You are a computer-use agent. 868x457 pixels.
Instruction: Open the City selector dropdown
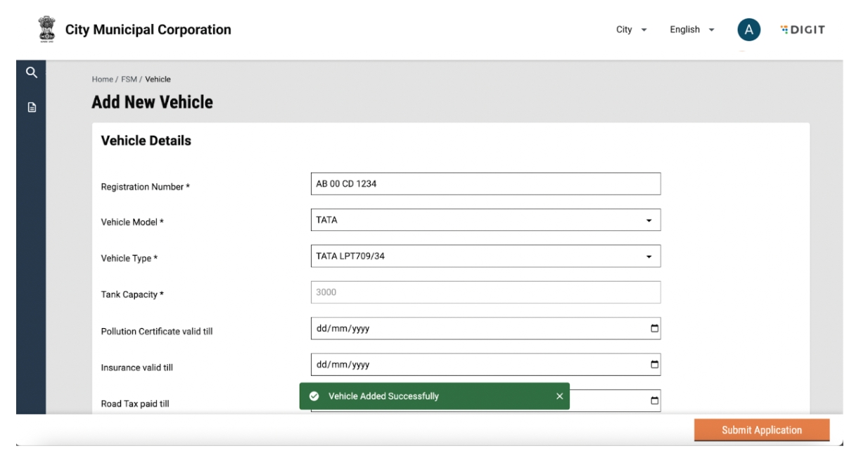[x=631, y=30]
